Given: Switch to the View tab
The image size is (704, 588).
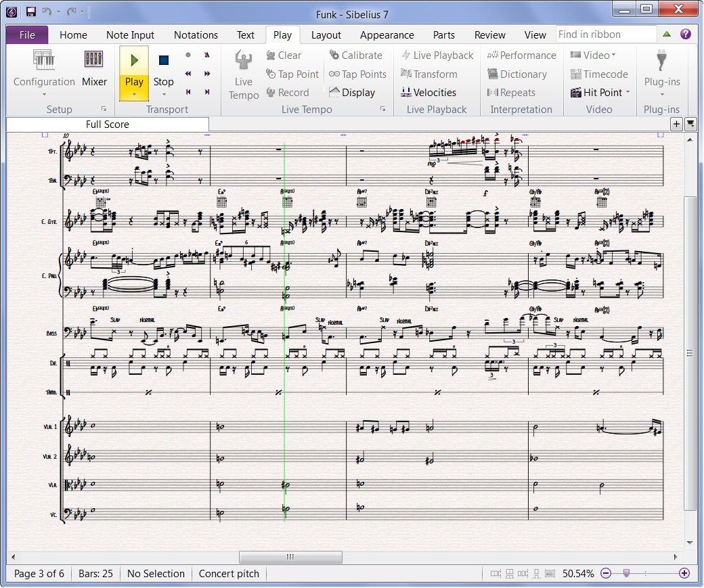Looking at the screenshot, I should 535,35.
